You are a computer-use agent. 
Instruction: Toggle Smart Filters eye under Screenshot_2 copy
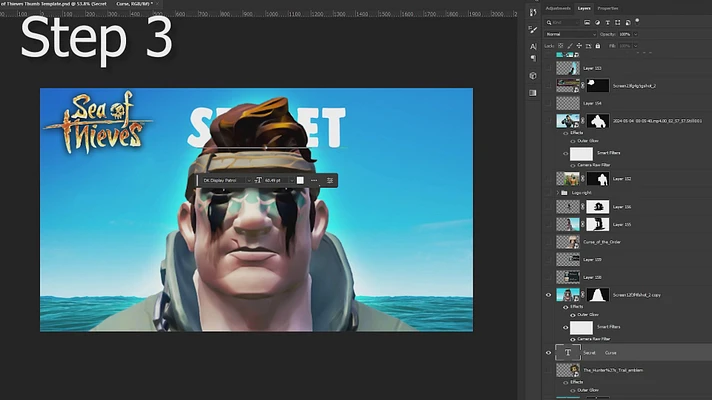tap(565, 327)
